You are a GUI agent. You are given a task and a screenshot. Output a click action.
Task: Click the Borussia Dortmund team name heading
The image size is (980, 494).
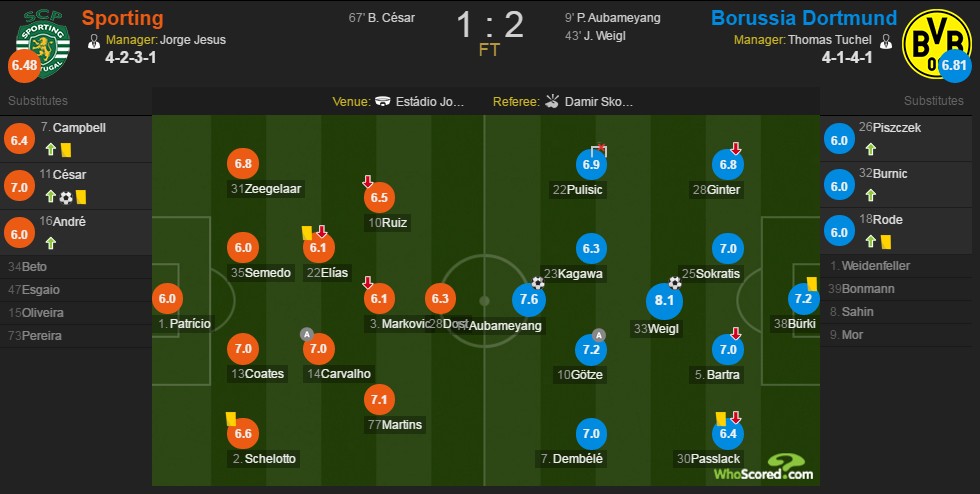(804, 18)
